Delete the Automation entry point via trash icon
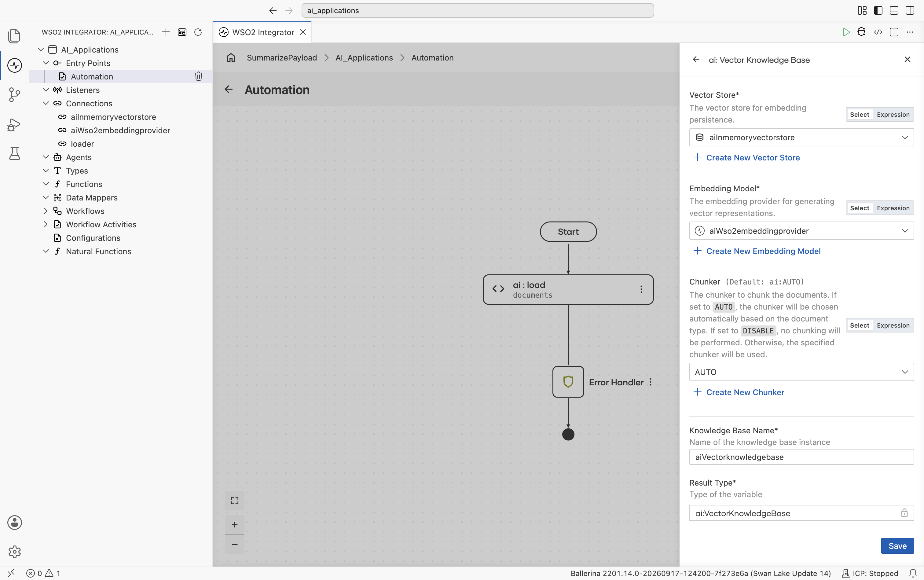Screen dimensions: 924x580 click(199, 76)
